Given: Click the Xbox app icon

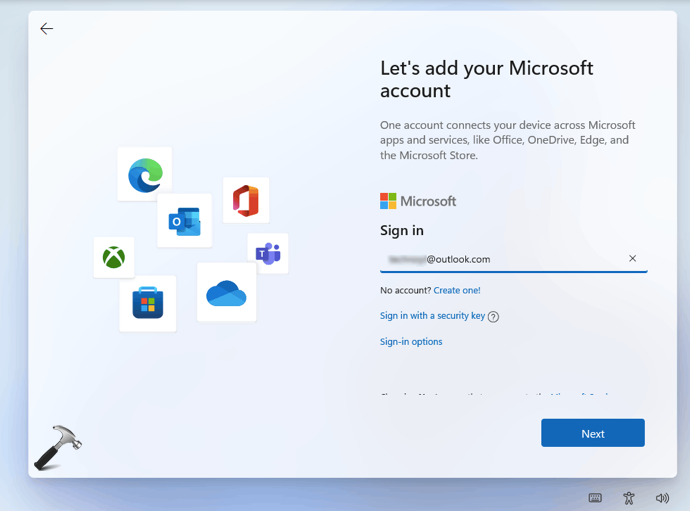Looking at the screenshot, I should tap(114, 258).
